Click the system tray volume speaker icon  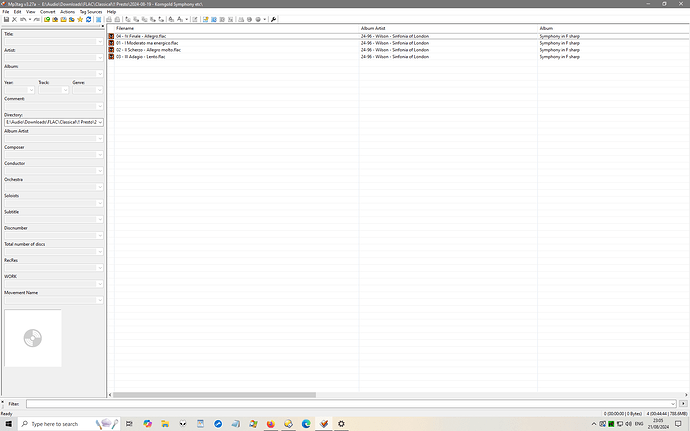coord(628,424)
